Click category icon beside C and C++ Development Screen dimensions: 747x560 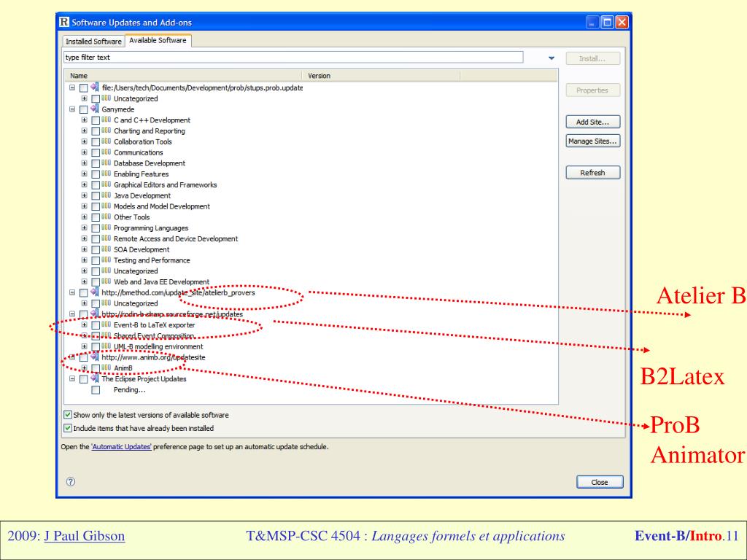click(x=107, y=120)
